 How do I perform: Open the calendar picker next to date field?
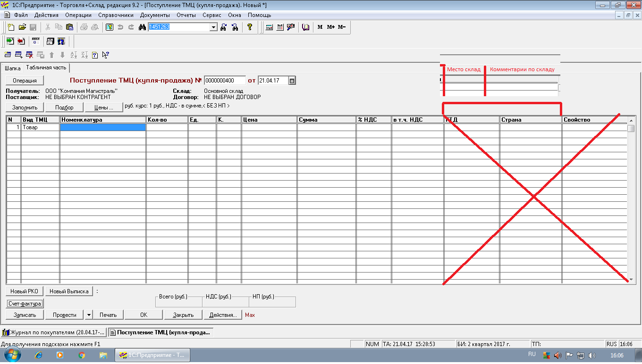tap(292, 81)
